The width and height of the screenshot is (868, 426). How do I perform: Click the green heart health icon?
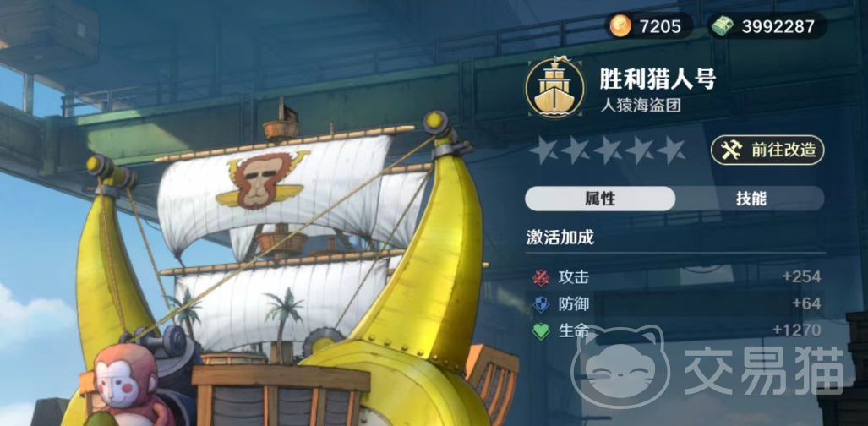click(x=540, y=331)
